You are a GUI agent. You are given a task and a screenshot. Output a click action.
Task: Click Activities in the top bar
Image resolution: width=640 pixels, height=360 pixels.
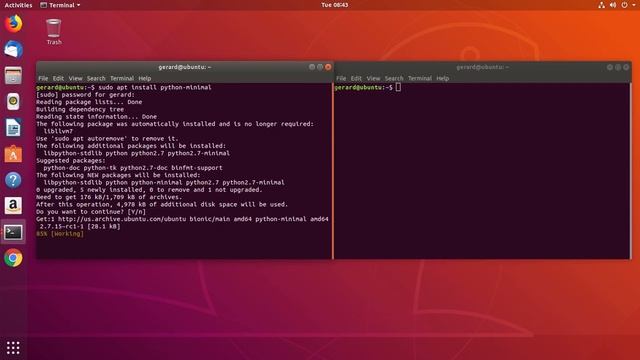pos(18,5)
